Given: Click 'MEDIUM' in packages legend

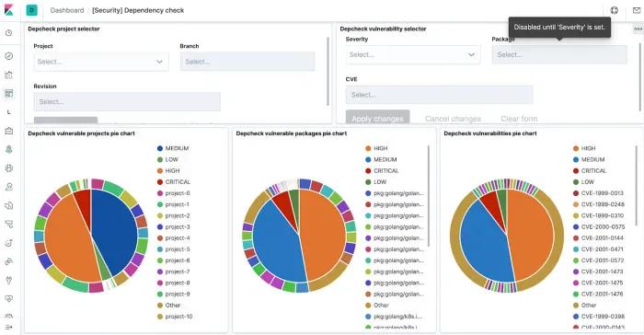Looking at the screenshot, I should coord(385,159).
